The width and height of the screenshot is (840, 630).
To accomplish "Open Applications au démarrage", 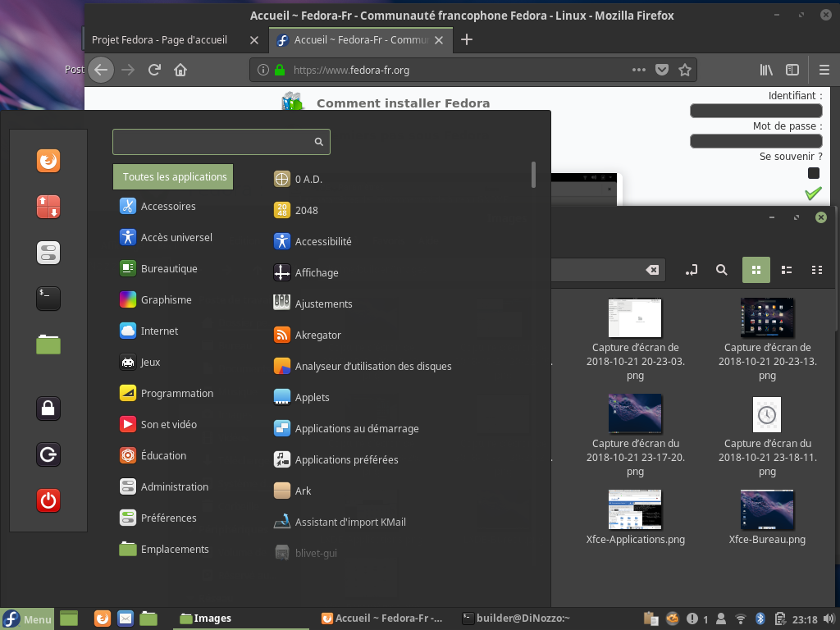I will click(x=346, y=428).
